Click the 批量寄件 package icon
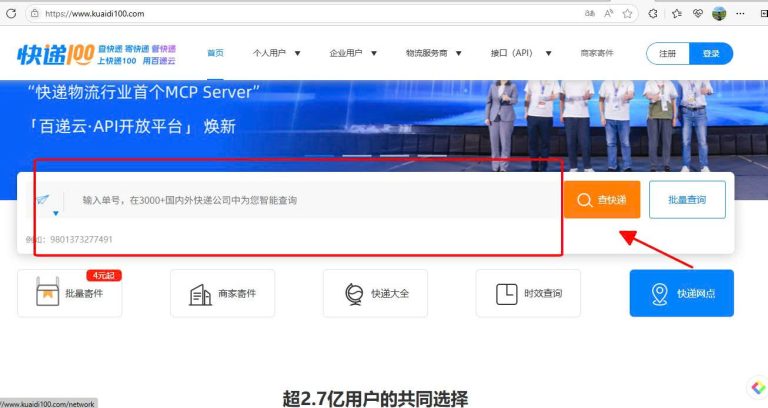The image size is (768, 408). click(x=47, y=294)
